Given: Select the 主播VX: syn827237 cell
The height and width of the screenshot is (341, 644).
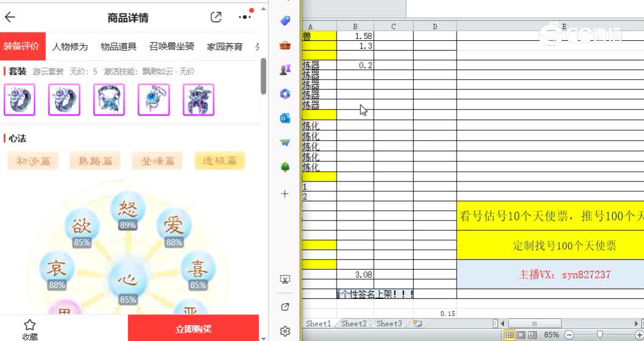Looking at the screenshot, I should 550,275.
